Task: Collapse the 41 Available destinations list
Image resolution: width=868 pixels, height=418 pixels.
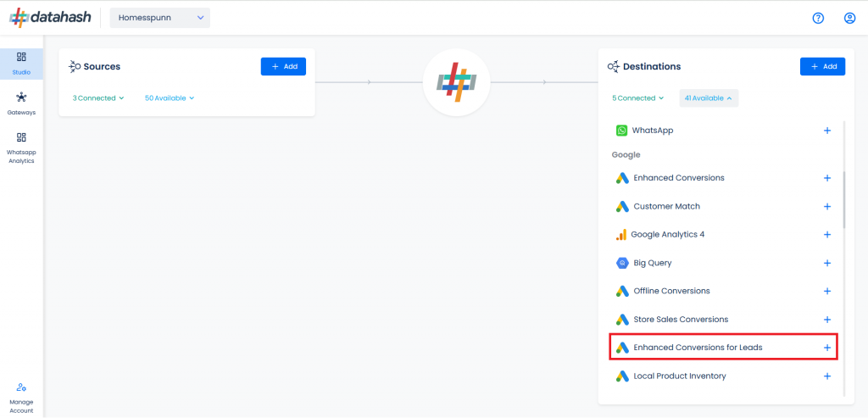Action: pyautogui.click(x=709, y=98)
